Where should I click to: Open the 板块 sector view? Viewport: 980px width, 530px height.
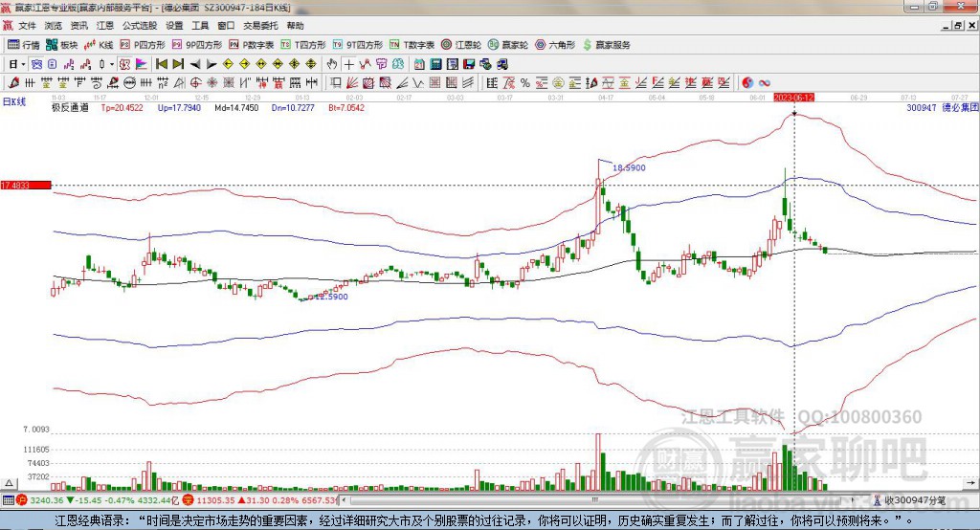tap(62, 45)
